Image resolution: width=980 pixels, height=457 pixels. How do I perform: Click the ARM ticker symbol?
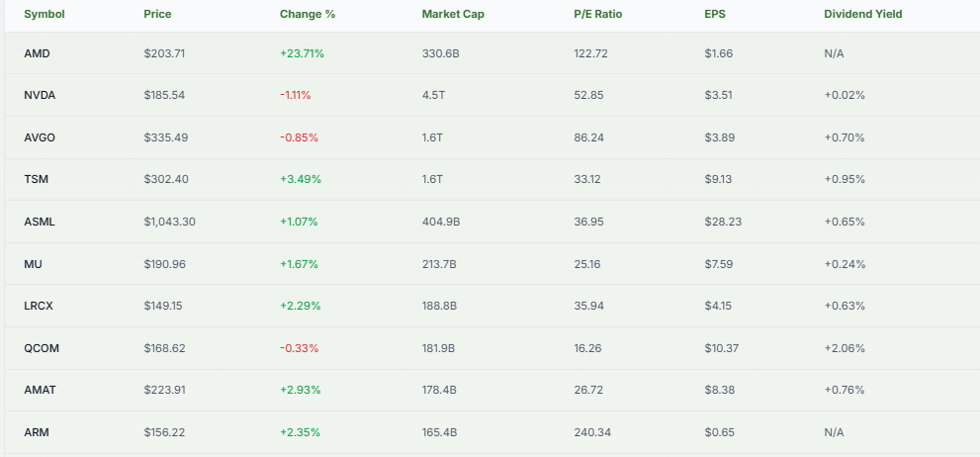click(x=37, y=432)
